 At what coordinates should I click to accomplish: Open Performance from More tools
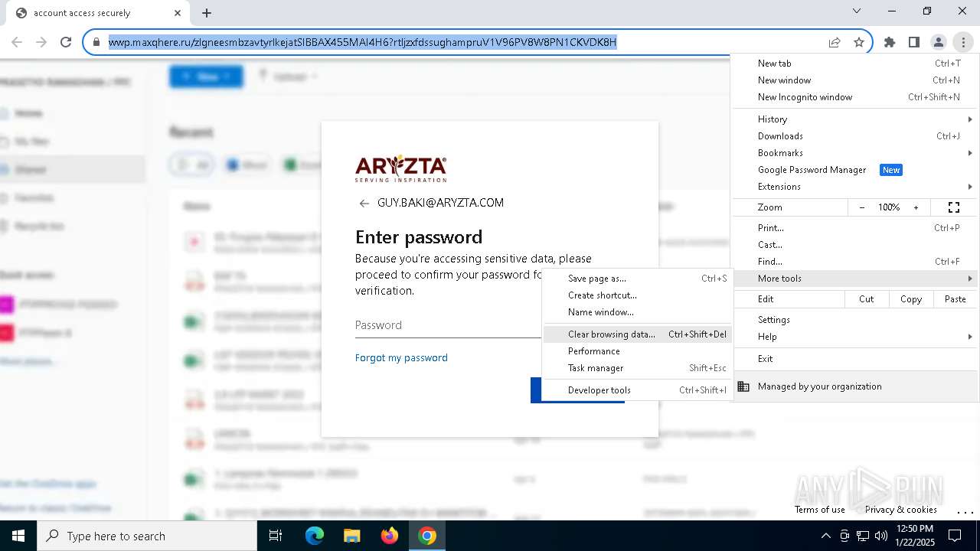coord(637,351)
